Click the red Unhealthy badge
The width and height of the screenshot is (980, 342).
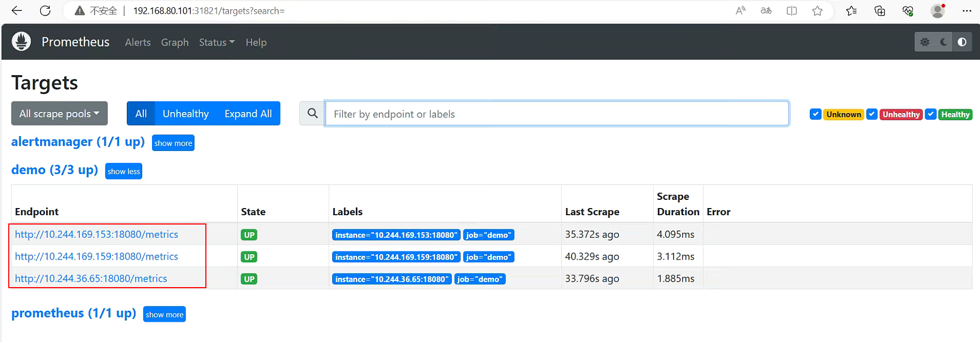pos(901,114)
